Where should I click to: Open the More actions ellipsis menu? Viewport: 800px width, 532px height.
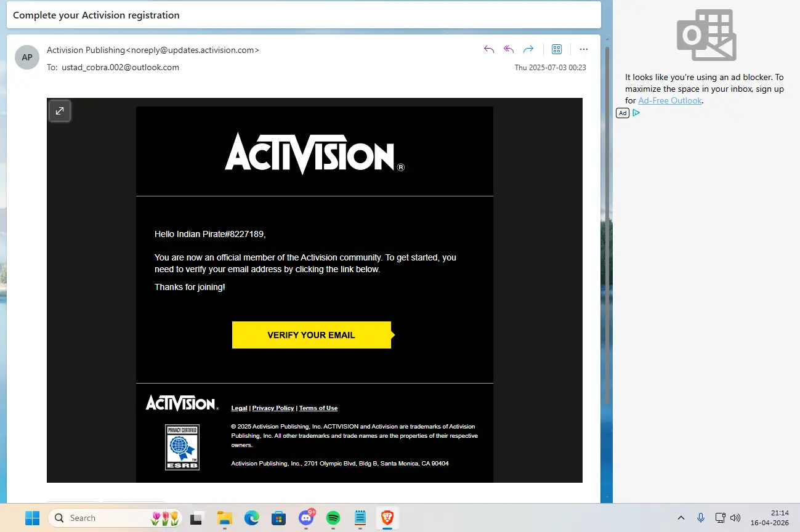[x=584, y=49]
